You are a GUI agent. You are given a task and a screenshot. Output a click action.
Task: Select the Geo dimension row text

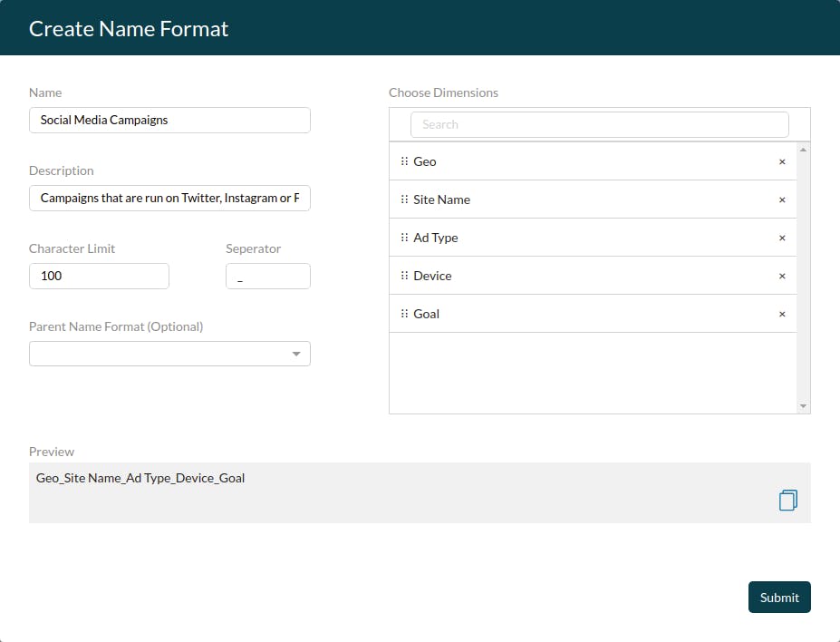425,161
